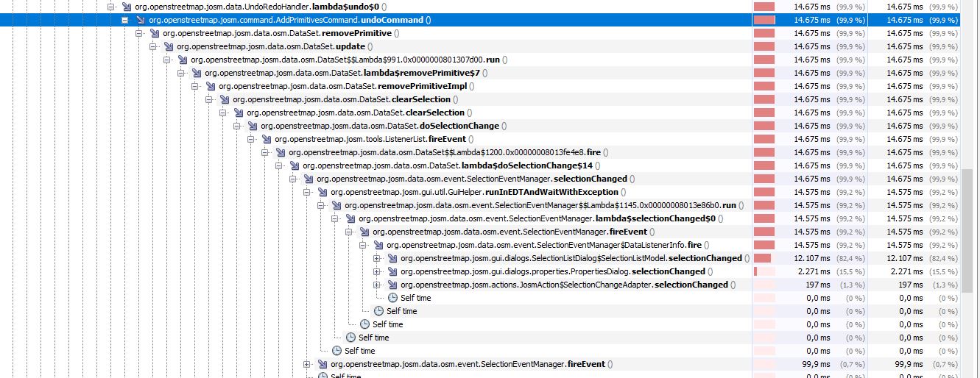This screenshot has height=378, width=980.
Task: Expand the PropertiesDialog.selectionChanged node
Action: coord(377,271)
